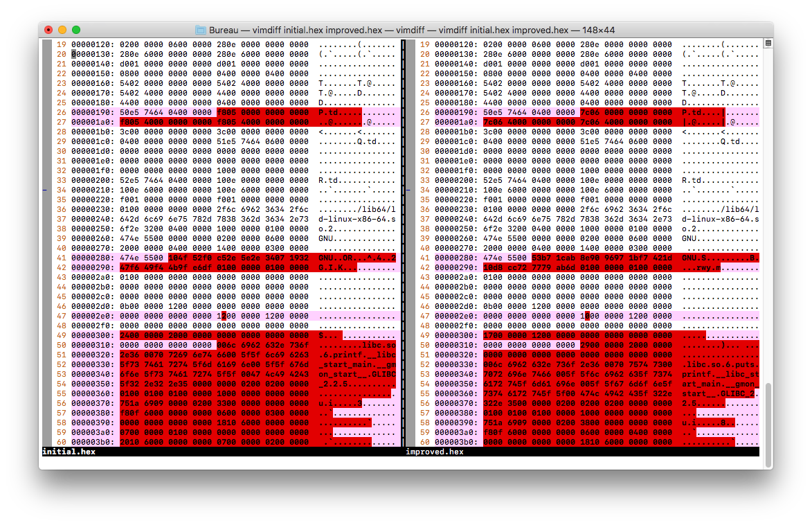Click the Bureau folder icon in title bar

coord(201,30)
